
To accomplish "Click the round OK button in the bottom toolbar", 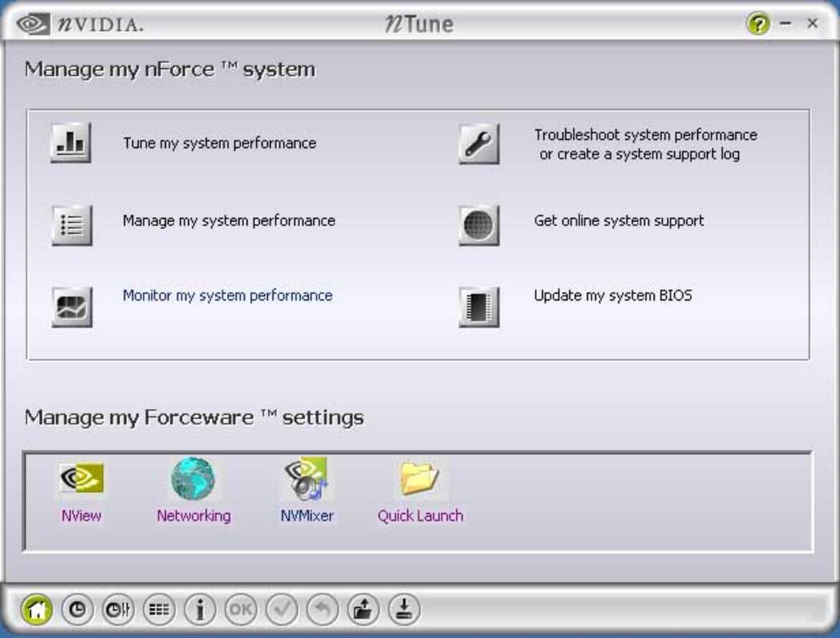I will coord(241,609).
